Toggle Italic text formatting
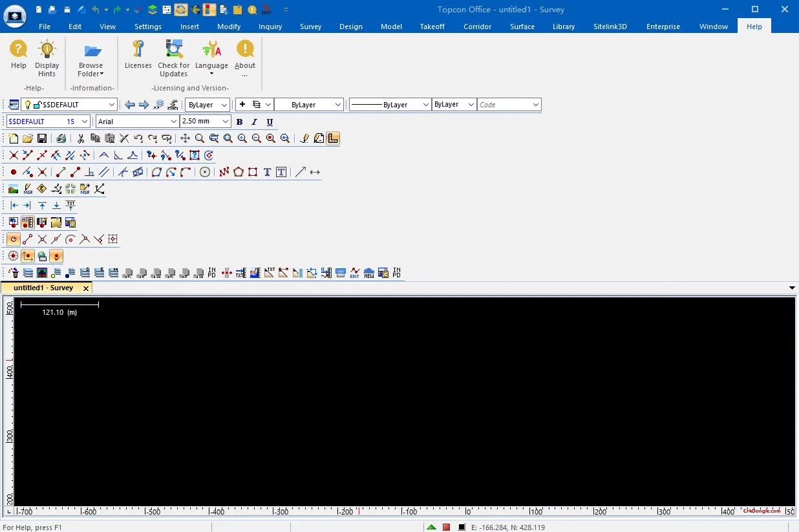The image size is (799, 532). pyautogui.click(x=254, y=122)
